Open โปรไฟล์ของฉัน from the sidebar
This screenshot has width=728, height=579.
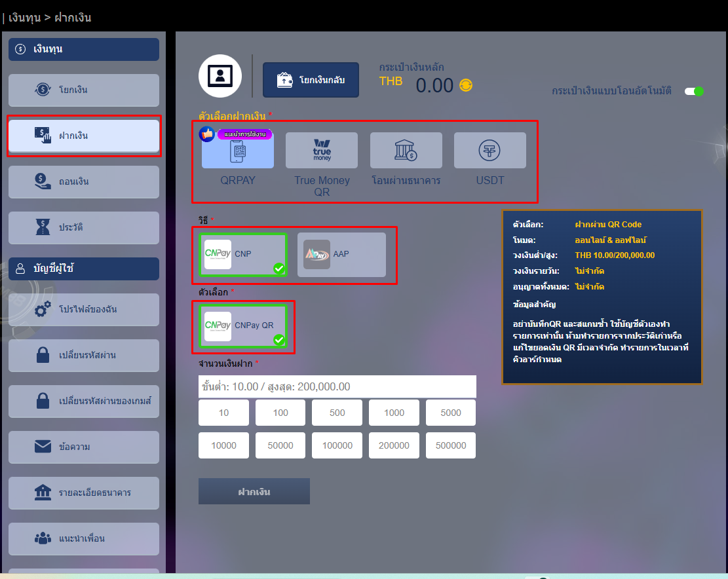click(x=83, y=310)
